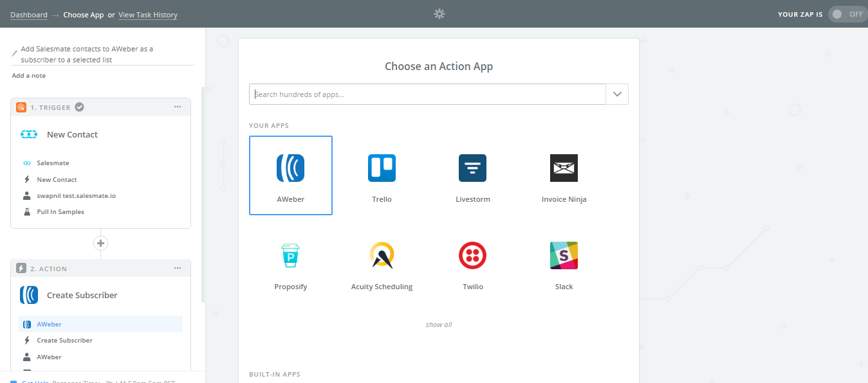Click the Your Apps section label
This screenshot has height=383, width=868.
click(269, 125)
